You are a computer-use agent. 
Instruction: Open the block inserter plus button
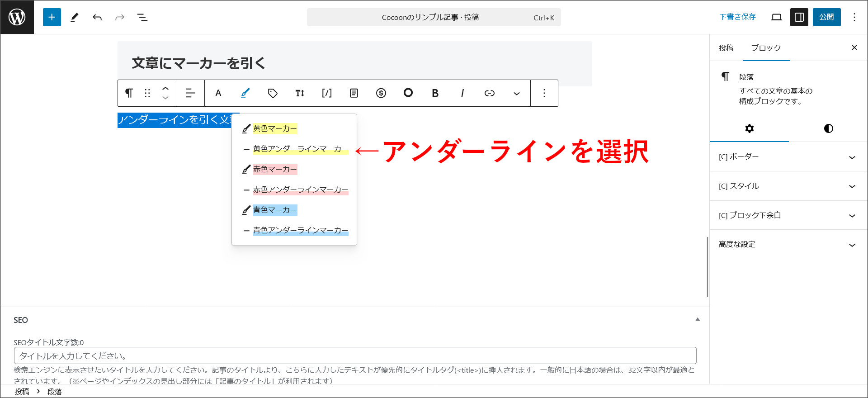coord(52,17)
